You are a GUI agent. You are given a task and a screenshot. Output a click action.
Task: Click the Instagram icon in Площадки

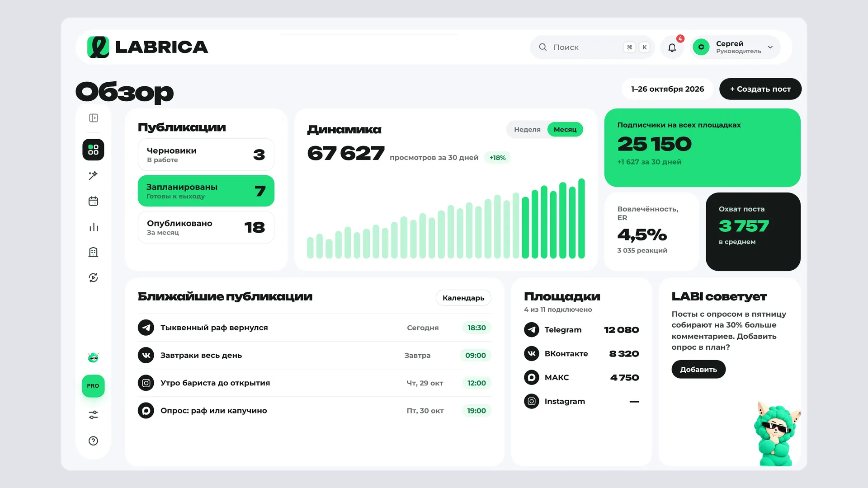coord(532,401)
